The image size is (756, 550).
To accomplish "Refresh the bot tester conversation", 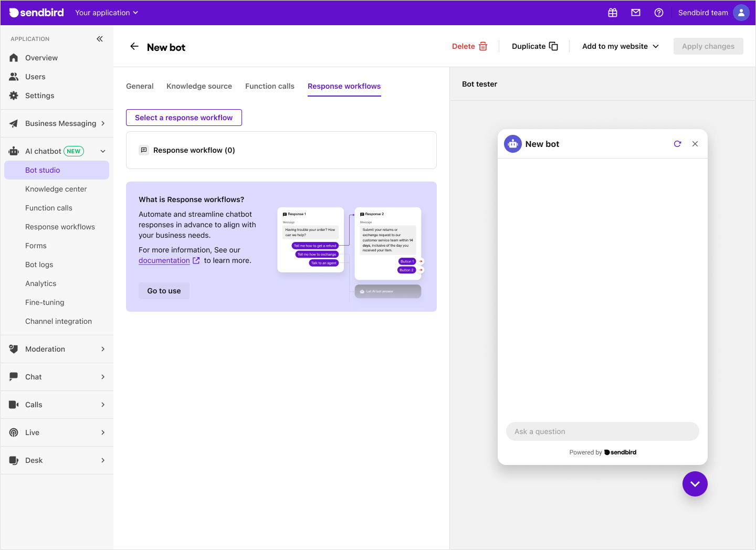I will tap(677, 144).
